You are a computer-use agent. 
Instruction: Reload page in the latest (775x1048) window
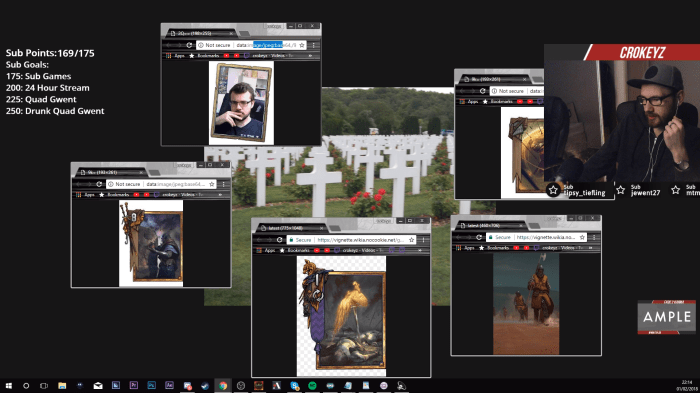[x=279, y=240]
